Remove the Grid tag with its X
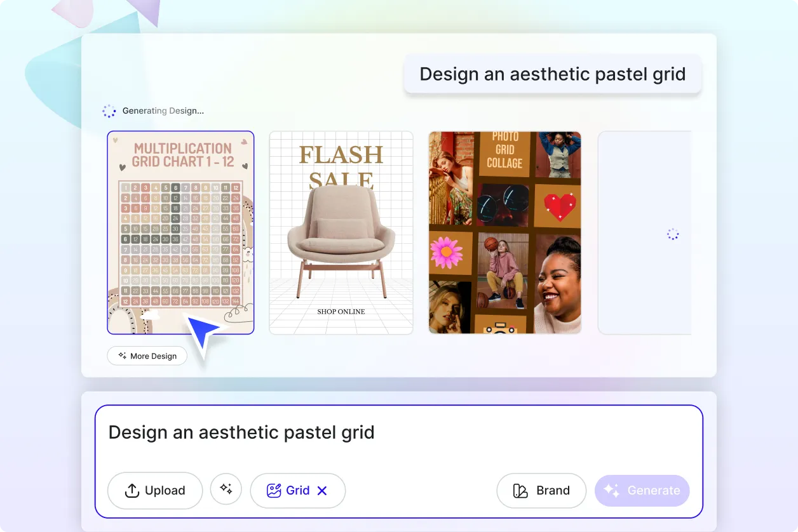 pos(322,491)
